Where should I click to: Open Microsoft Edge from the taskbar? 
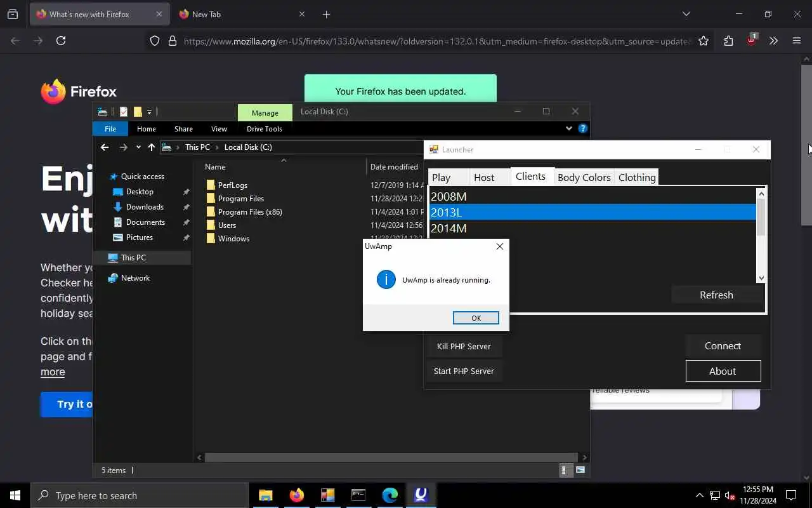click(390, 495)
